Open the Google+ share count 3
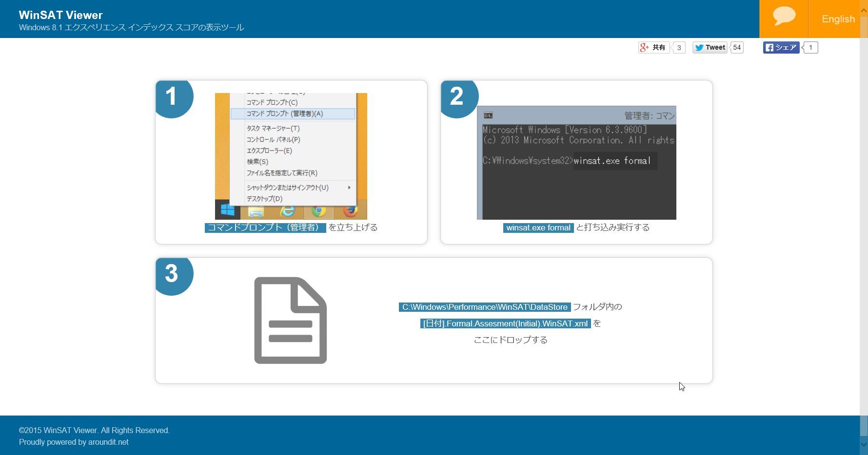This screenshot has width=868, height=455. [x=679, y=48]
